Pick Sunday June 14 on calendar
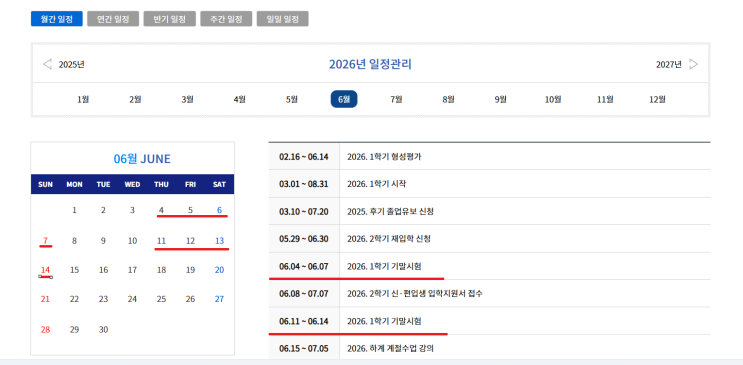Screen dimensions: 743x365 tap(45, 270)
